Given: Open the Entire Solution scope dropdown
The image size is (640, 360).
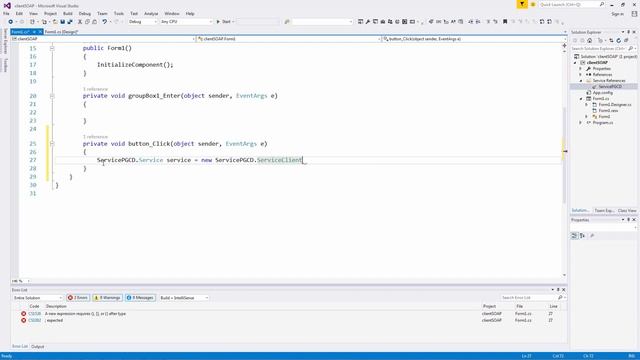Looking at the screenshot, I should click(38, 298).
